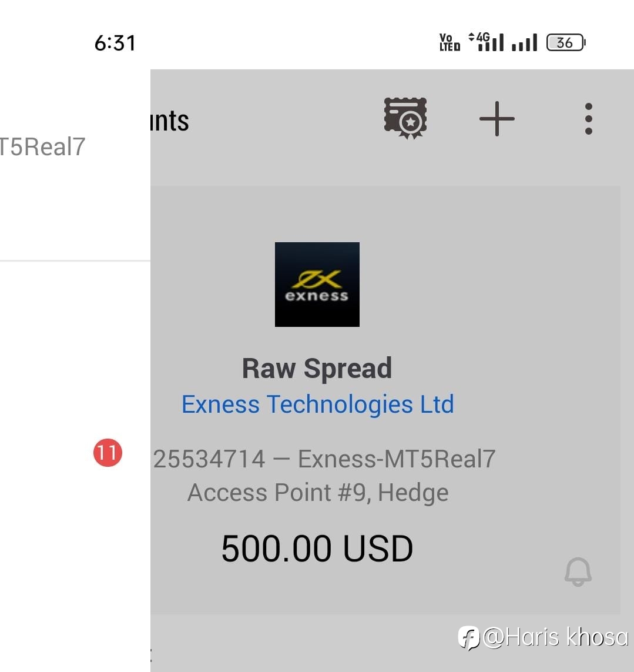
Task: Tap the red 11 notification badge
Action: [108, 453]
